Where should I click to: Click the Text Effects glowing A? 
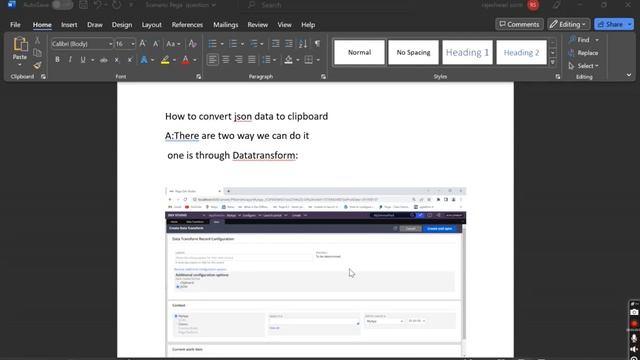coord(144,60)
